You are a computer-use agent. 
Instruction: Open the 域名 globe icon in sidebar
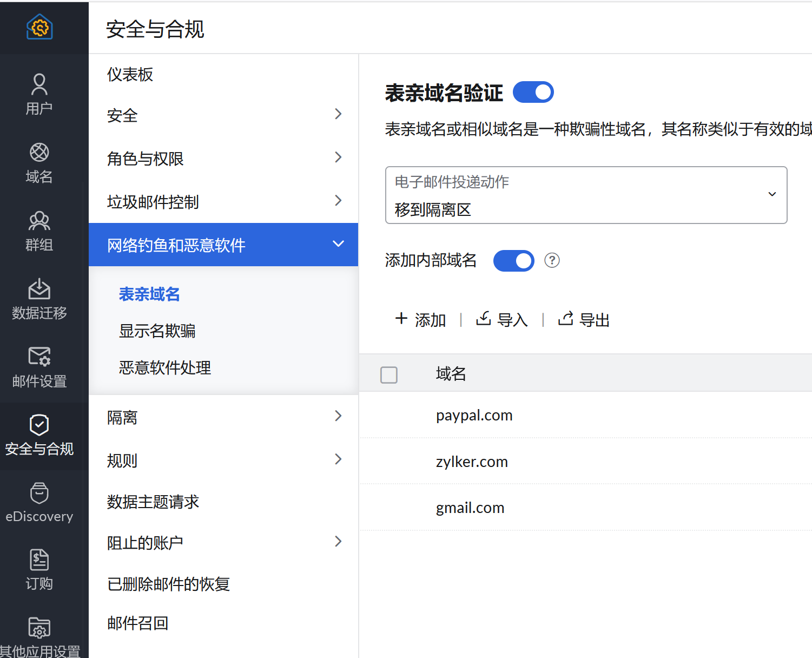pyautogui.click(x=39, y=153)
